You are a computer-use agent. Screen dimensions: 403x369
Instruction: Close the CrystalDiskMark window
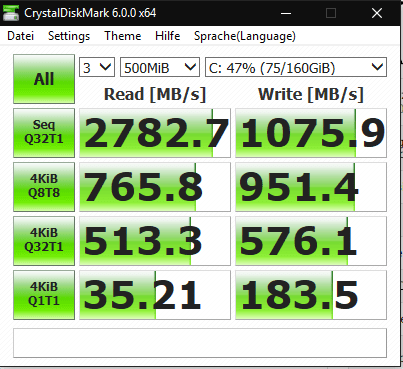click(377, 13)
